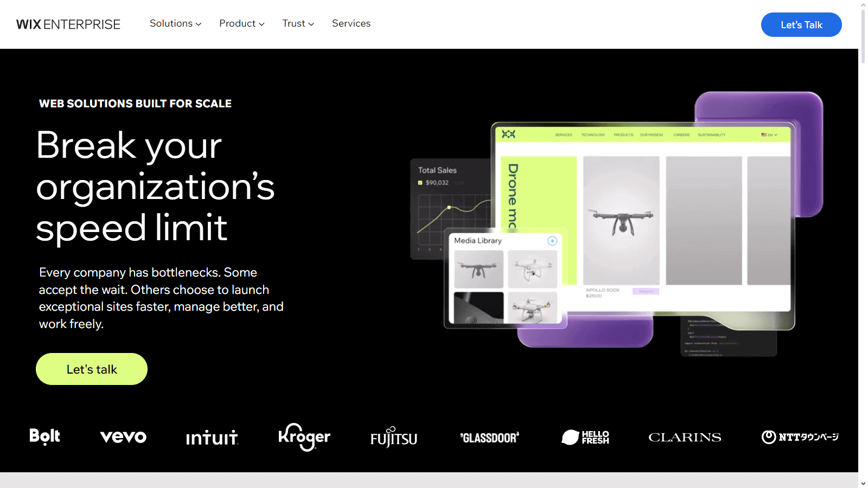Screen dimensions: 868x488
Task: Go to the Services page
Action: tap(351, 23)
